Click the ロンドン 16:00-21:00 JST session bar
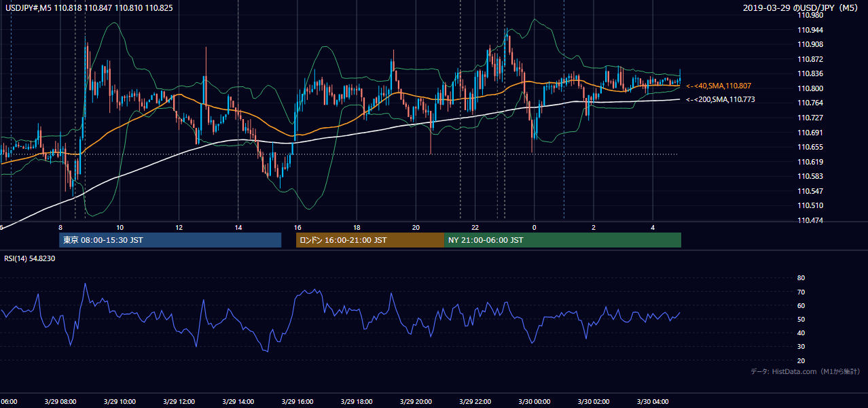The width and height of the screenshot is (868, 408). click(x=369, y=240)
